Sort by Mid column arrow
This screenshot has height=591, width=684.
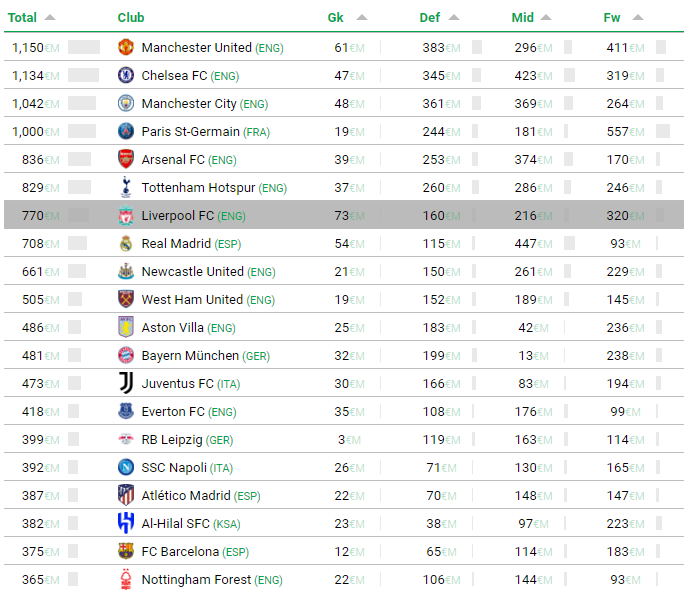546,17
